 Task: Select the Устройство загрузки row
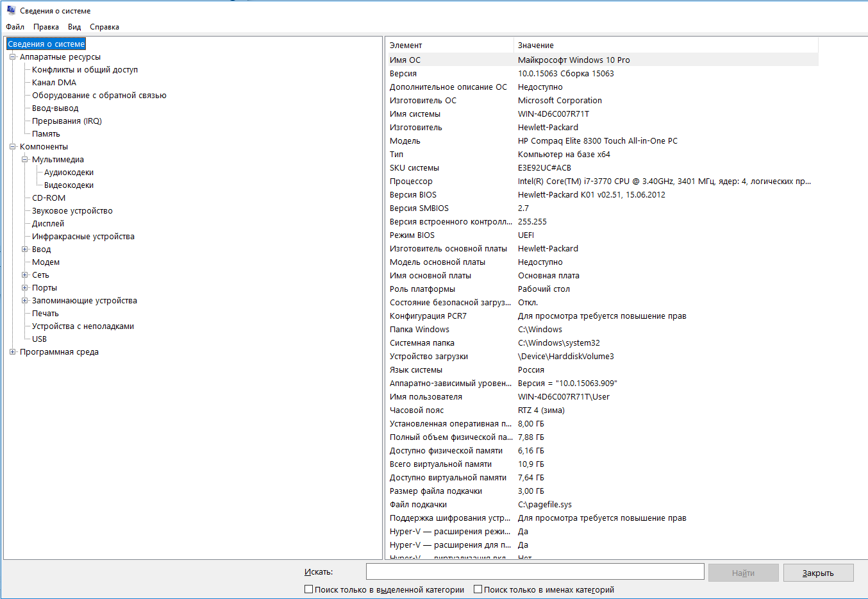click(602, 356)
